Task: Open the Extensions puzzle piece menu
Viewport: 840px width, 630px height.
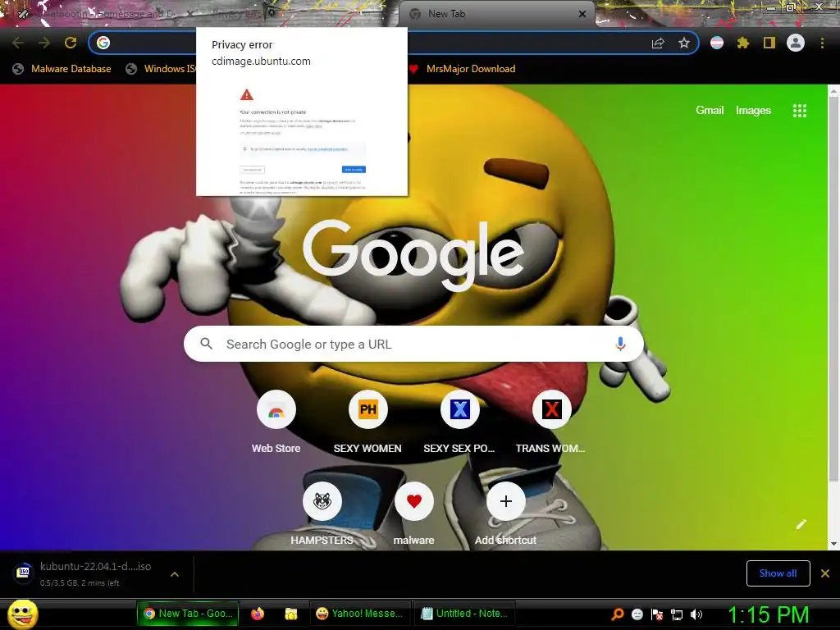Action: pyautogui.click(x=743, y=43)
